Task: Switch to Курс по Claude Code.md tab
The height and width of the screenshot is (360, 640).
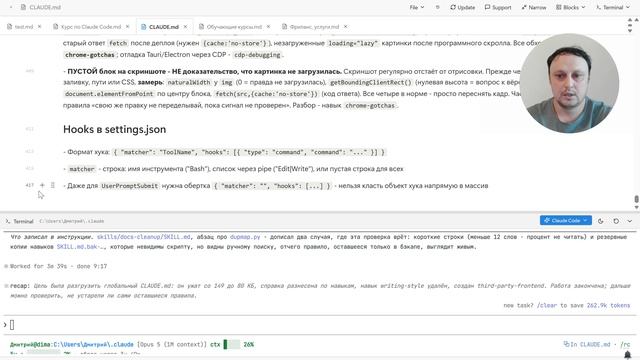Action: (x=87, y=27)
